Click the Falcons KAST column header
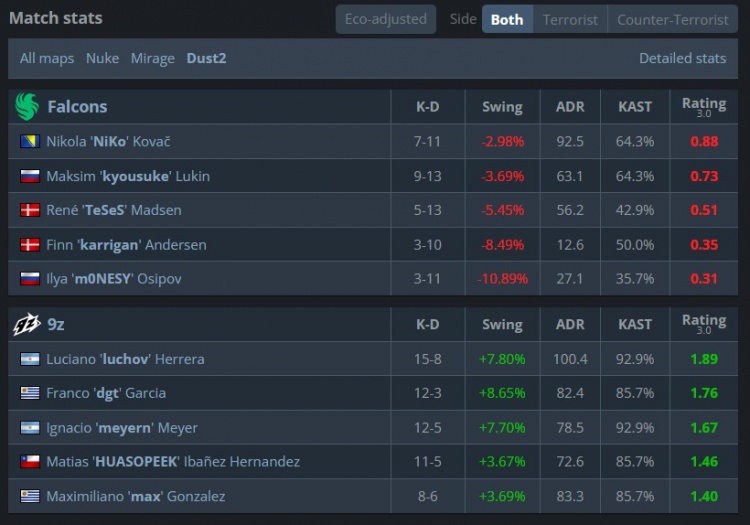 pyautogui.click(x=635, y=107)
